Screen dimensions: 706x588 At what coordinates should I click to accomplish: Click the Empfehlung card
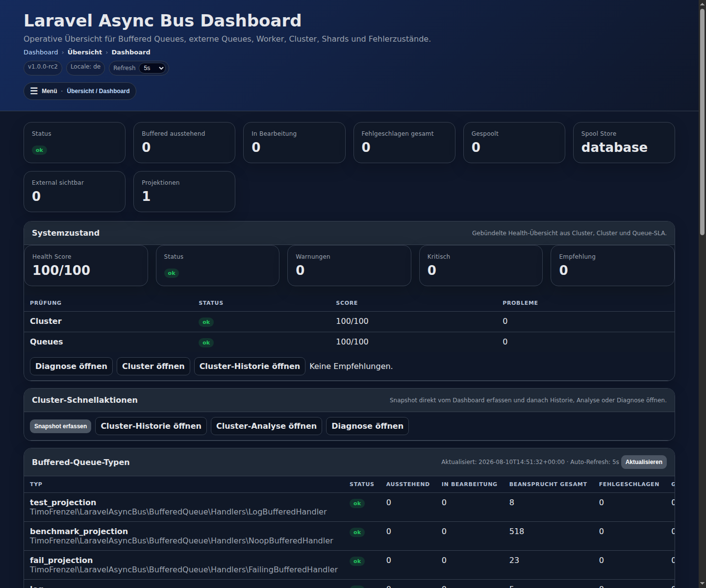click(x=612, y=266)
